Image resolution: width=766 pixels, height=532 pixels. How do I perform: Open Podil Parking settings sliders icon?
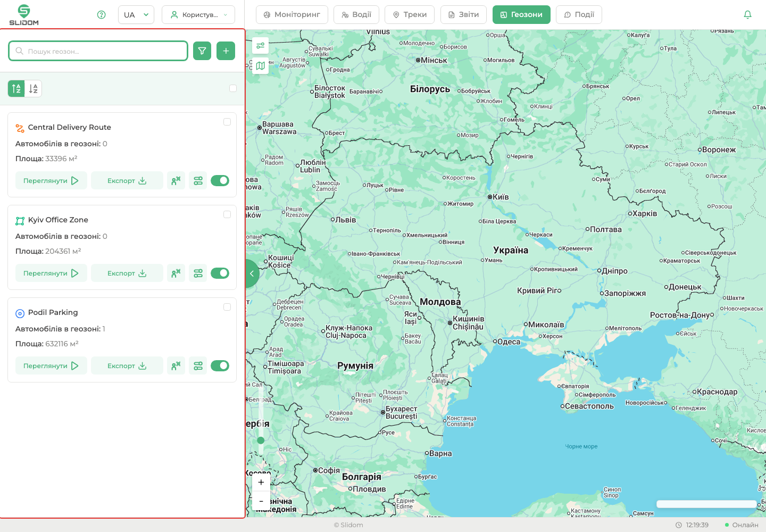(x=198, y=366)
